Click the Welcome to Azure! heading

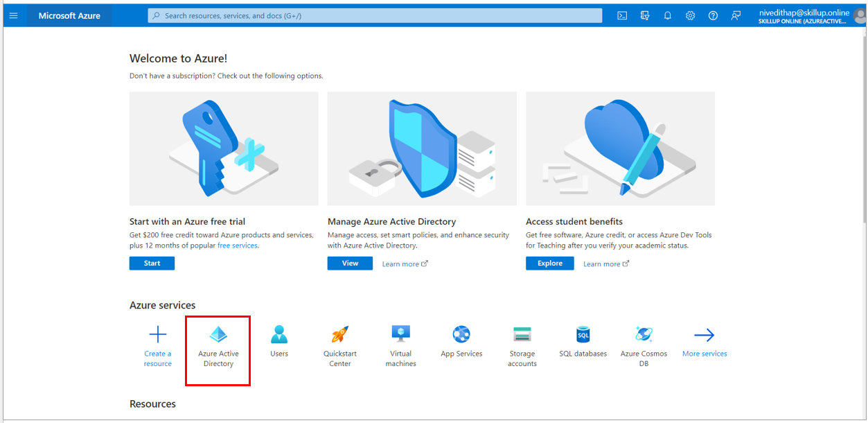pos(178,59)
